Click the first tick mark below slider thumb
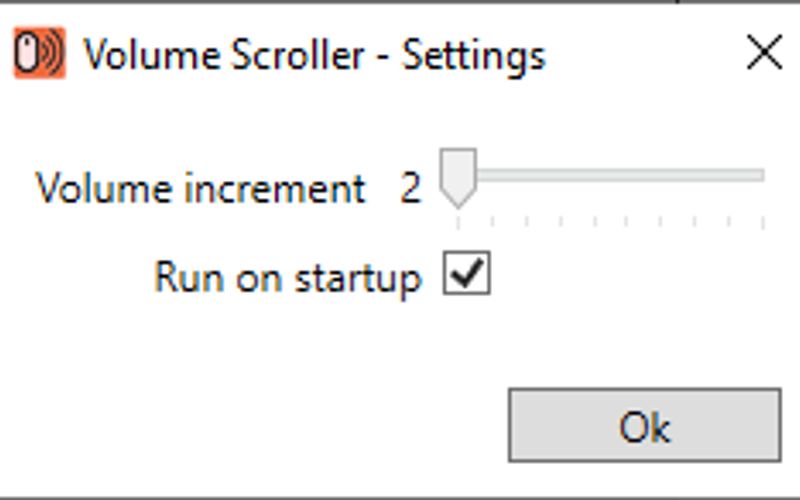800x500 pixels. click(458, 220)
